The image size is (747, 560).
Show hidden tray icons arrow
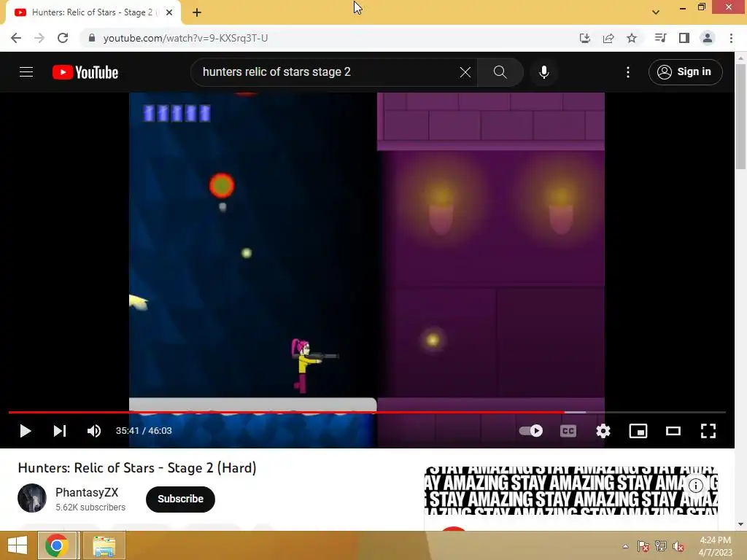point(625,547)
